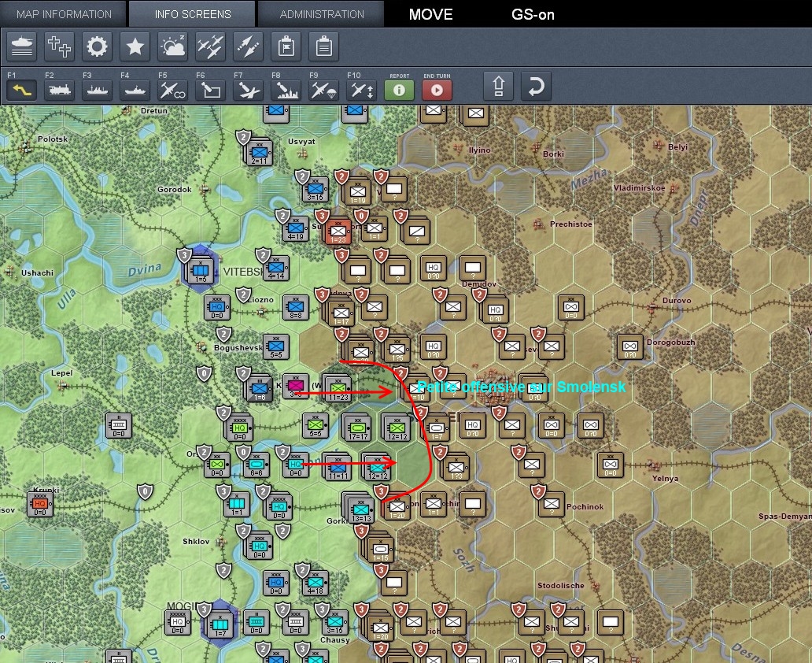Select the F2 rail movement mode
Viewport: 812px width, 663px height.
tap(60, 90)
